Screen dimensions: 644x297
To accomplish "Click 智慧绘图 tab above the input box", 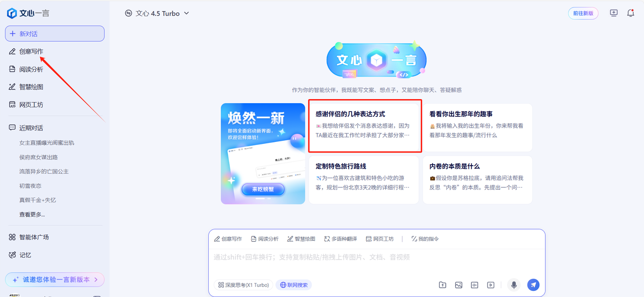I will pos(301,239).
